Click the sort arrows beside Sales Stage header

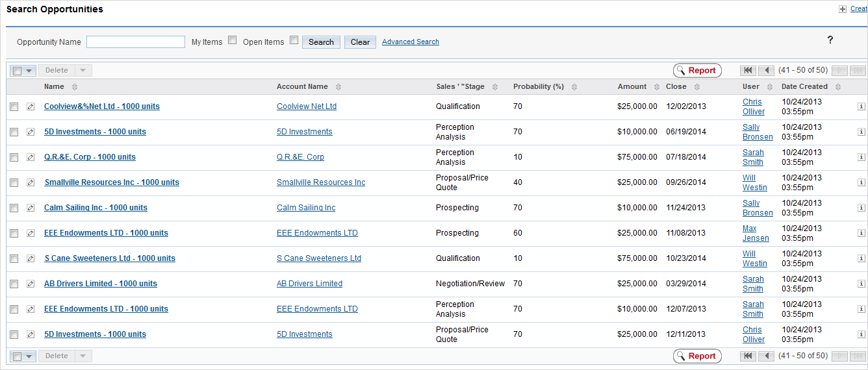[495, 87]
